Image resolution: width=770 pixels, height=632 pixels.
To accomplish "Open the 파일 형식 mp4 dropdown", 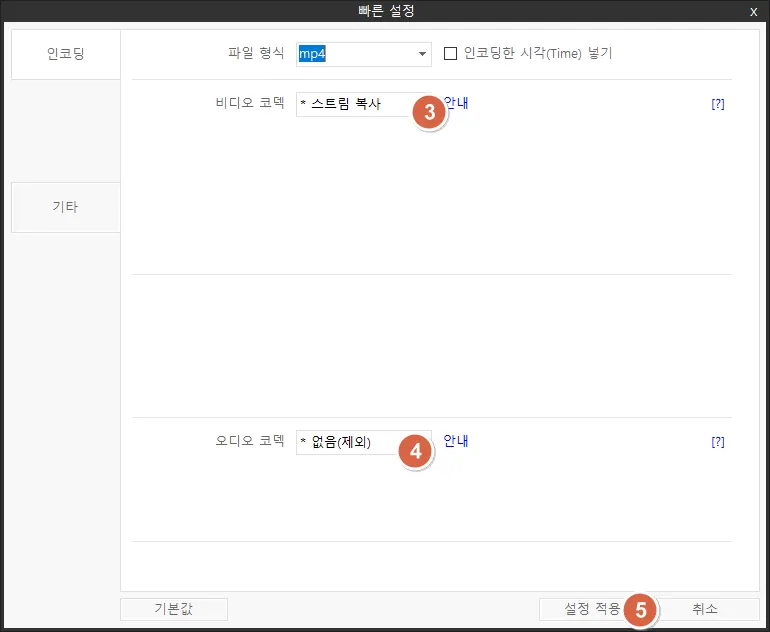I will coord(364,54).
